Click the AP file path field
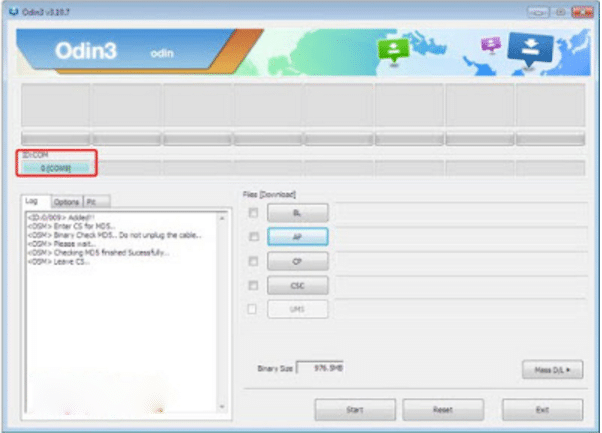602x433 pixels. pyautogui.click(x=461, y=236)
